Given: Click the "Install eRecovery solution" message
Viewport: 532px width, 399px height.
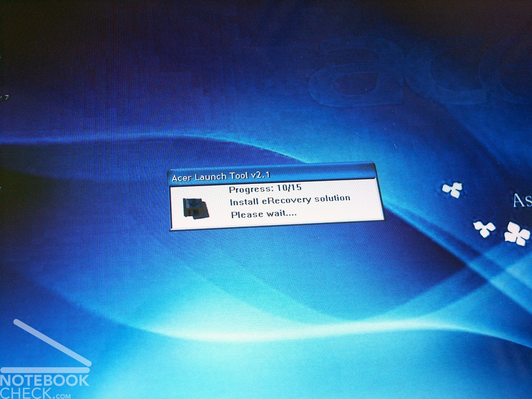Looking at the screenshot, I should tap(290, 200).
